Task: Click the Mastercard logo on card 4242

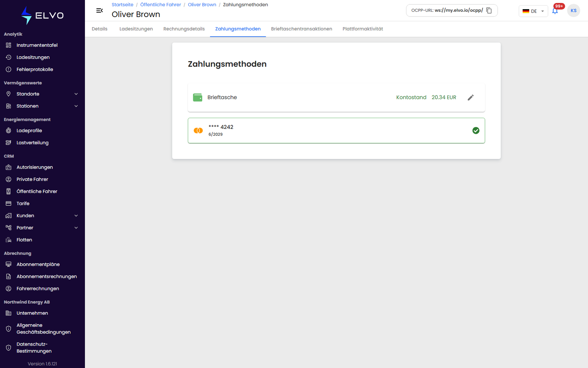Action: coord(198,131)
